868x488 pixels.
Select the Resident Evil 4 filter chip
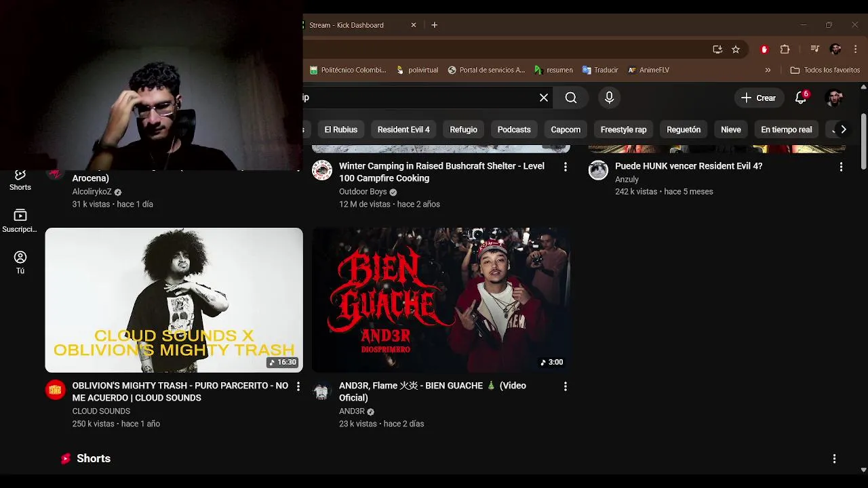[403, 129]
